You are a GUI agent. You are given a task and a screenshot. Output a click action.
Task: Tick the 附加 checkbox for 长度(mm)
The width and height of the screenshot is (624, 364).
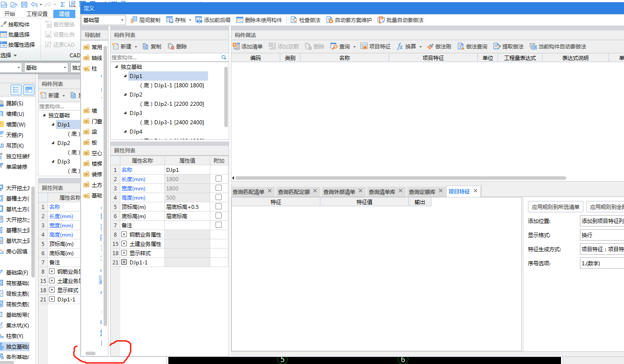[219, 178]
